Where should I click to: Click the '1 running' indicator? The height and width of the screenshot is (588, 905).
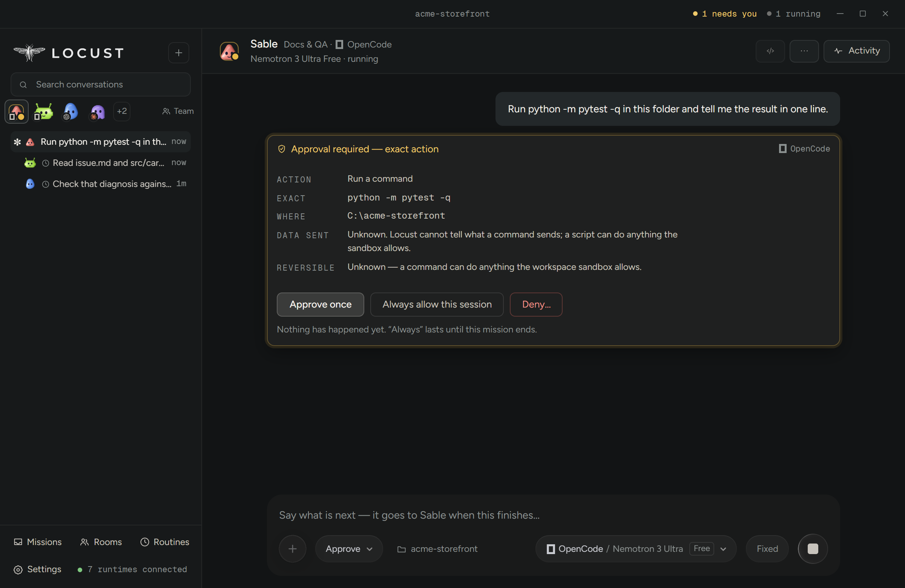pyautogui.click(x=794, y=14)
